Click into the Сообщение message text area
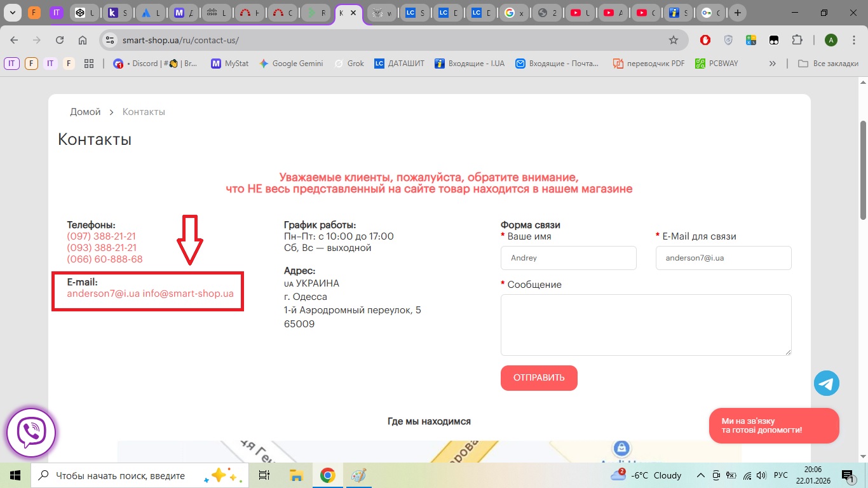The height and width of the screenshot is (488, 868). click(x=646, y=325)
